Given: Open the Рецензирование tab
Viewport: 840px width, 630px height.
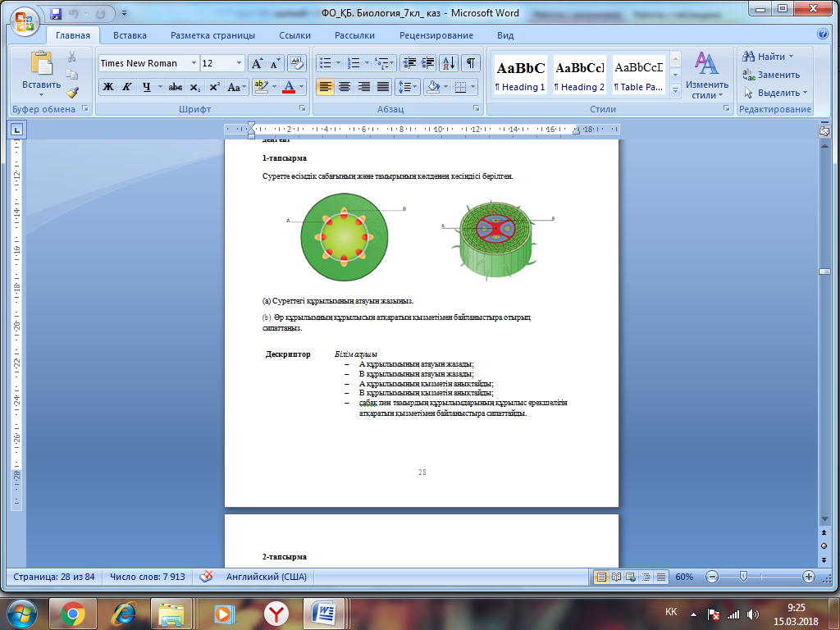Looking at the screenshot, I should coord(436,35).
